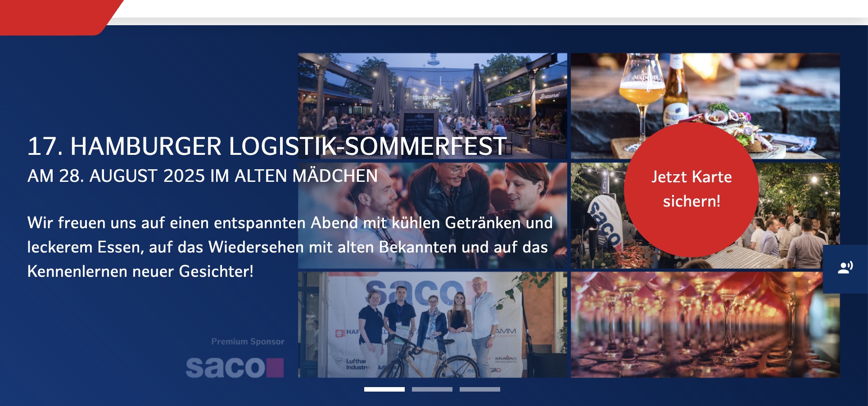The height and width of the screenshot is (406, 868).
Task: Click the "Am 28. August 2025" subtitle
Action: tap(203, 176)
